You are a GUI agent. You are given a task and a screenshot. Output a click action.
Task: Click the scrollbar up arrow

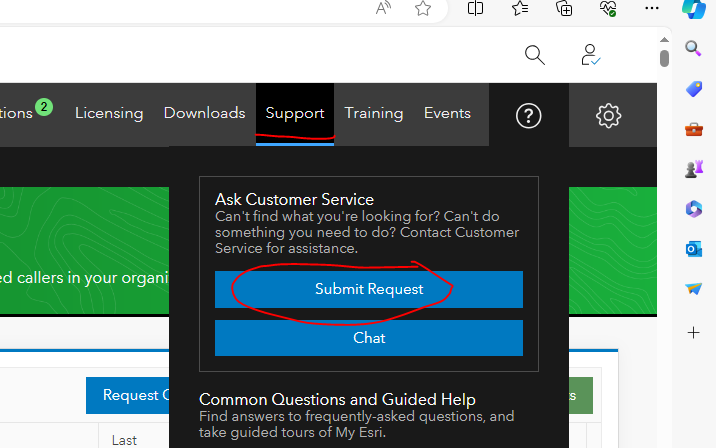coord(664,40)
